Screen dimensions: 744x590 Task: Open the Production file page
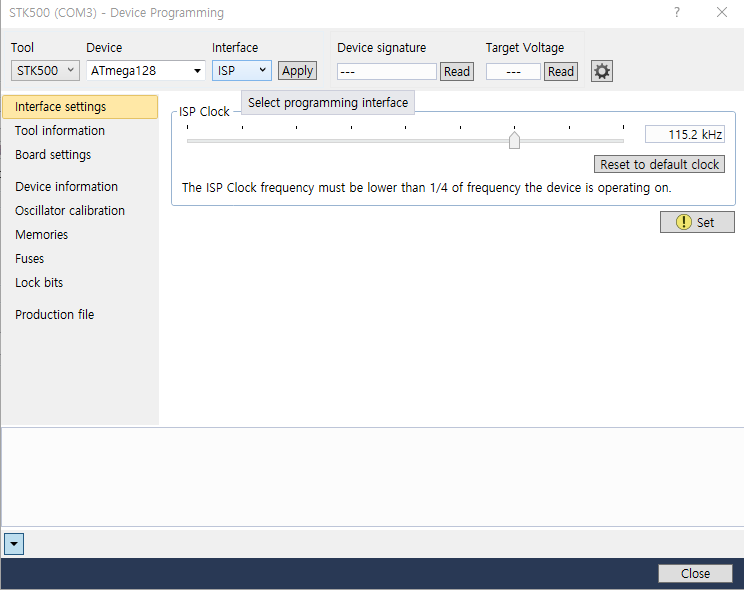(55, 314)
